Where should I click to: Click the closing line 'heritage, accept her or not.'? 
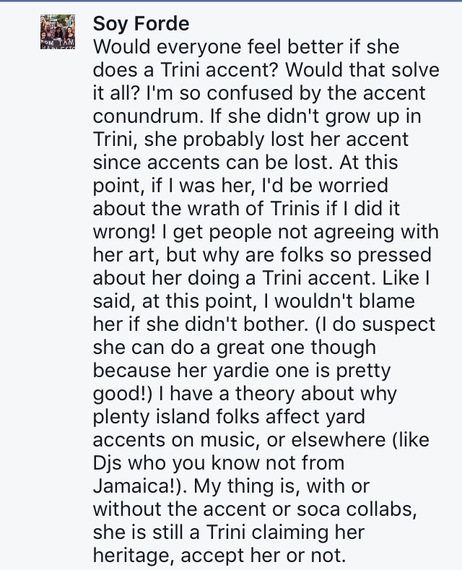tap(219, 556)
